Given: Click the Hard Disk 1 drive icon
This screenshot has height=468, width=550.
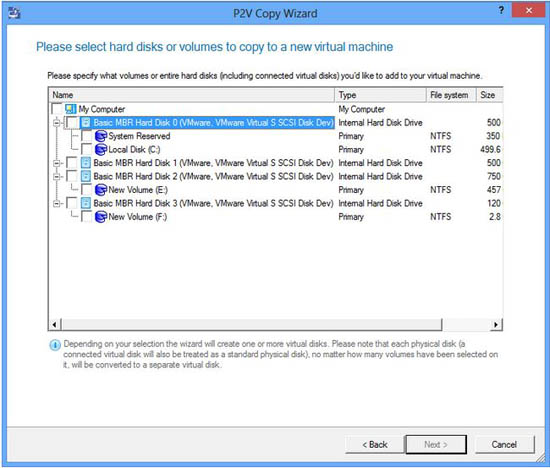Looking at the screenshot, I should click(86, 163).
